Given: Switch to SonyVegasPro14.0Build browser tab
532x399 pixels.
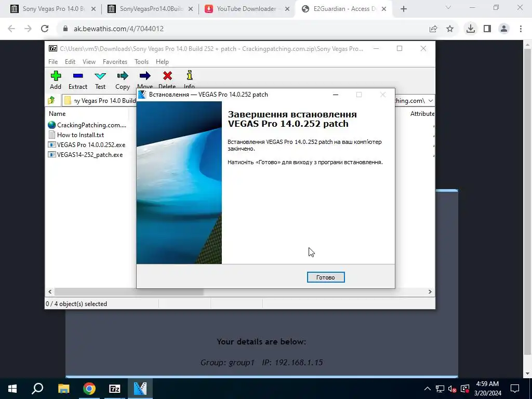Looking at the screenshot, I should pos(151,9).
